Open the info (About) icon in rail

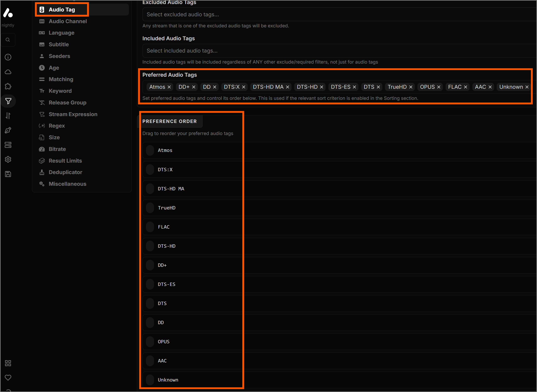click(x=8, y=57)
